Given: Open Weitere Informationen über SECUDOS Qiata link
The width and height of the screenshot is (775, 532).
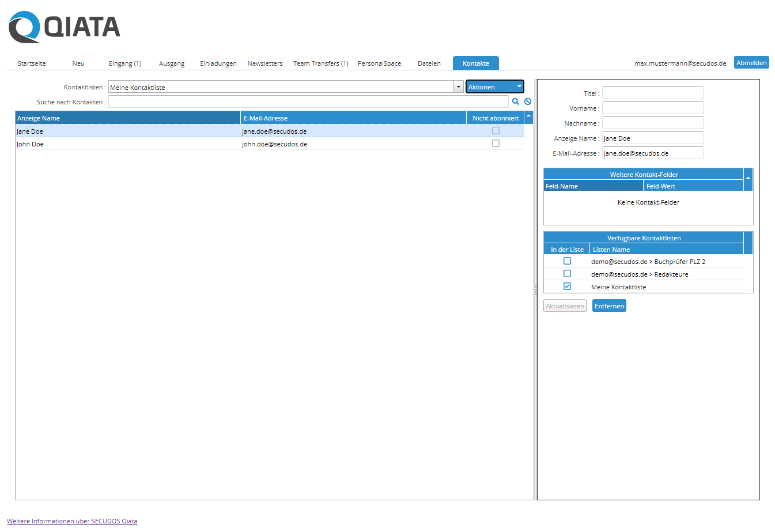Looking at the screenshot, I should [x=72, y=521].
